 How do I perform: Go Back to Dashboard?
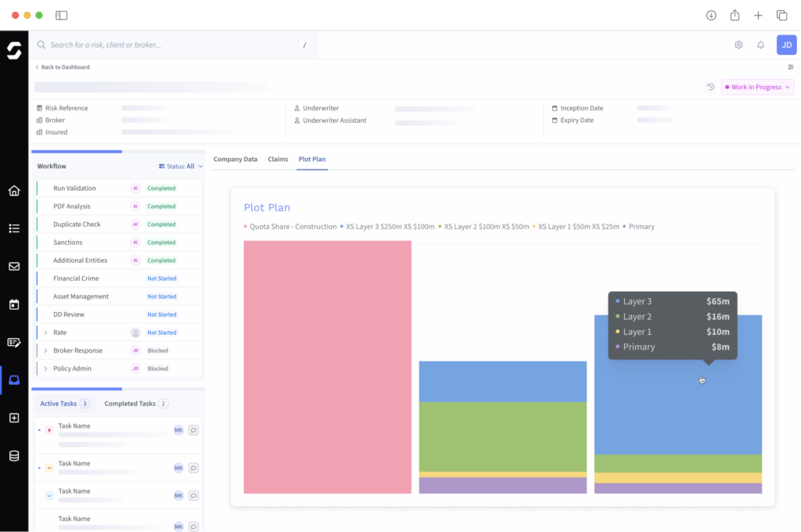pyautogui.click(x=63, y=67)
